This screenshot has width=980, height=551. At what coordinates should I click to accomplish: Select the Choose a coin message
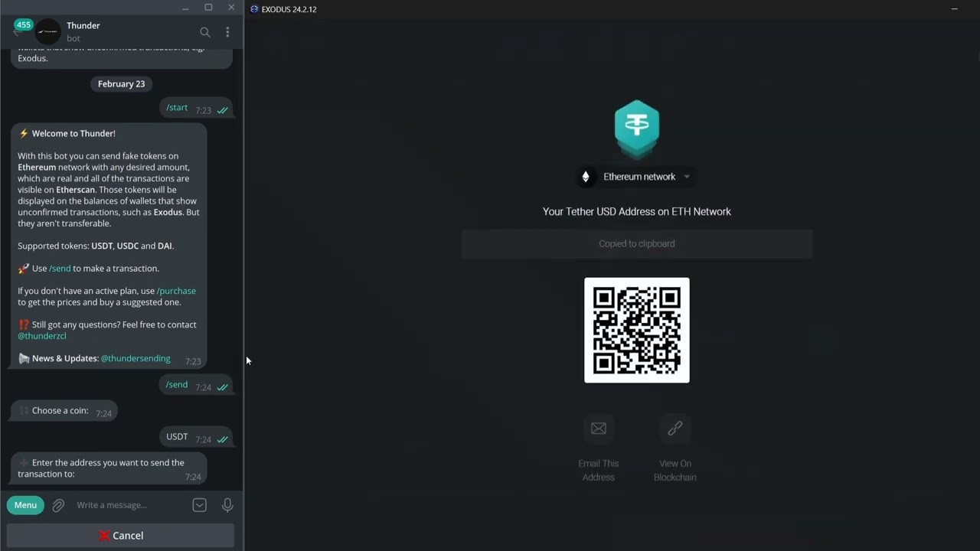(x=64, y=412)
